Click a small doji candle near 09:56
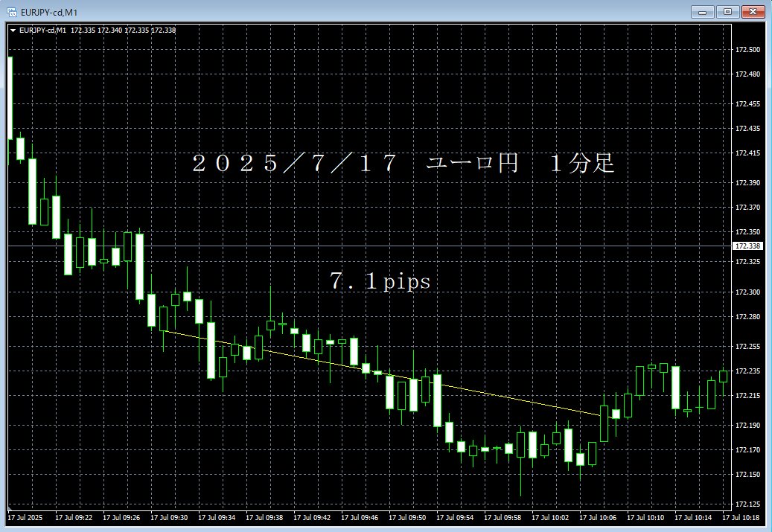 pos(484,449)
